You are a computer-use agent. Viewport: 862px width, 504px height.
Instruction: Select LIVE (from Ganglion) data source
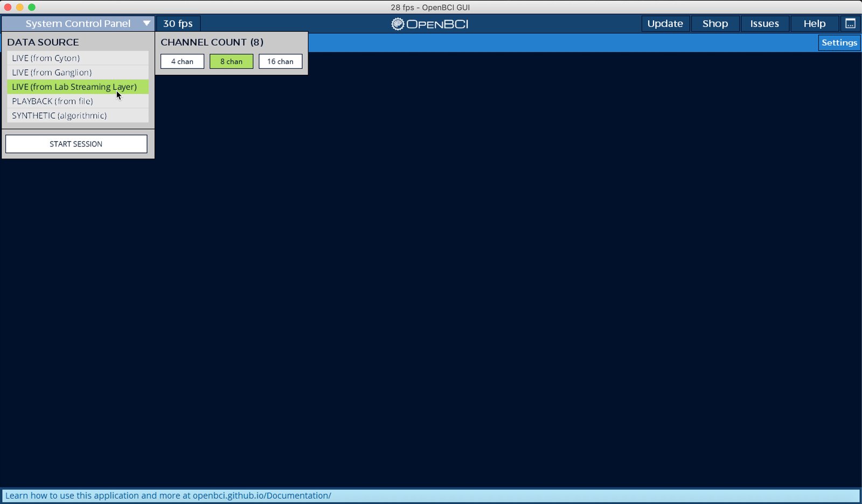click(78, 73)
